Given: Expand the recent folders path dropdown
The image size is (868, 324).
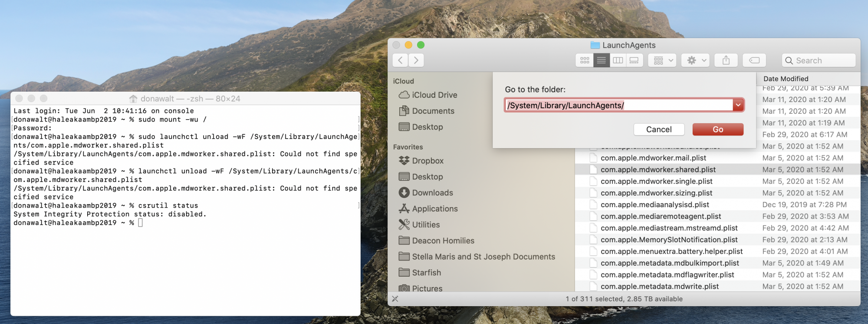Looking at the screenshot, I should point(738,105).
